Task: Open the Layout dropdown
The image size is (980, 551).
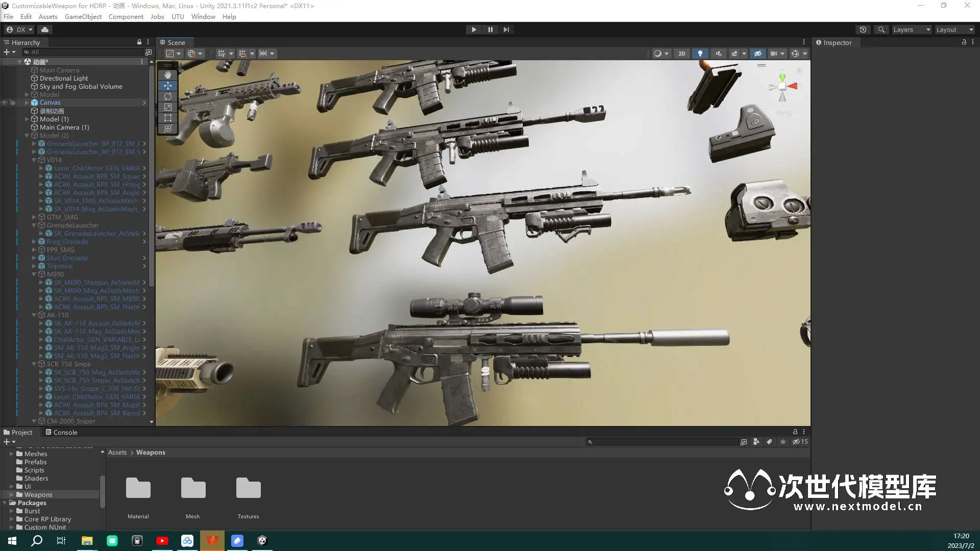Action: [954, 30]
